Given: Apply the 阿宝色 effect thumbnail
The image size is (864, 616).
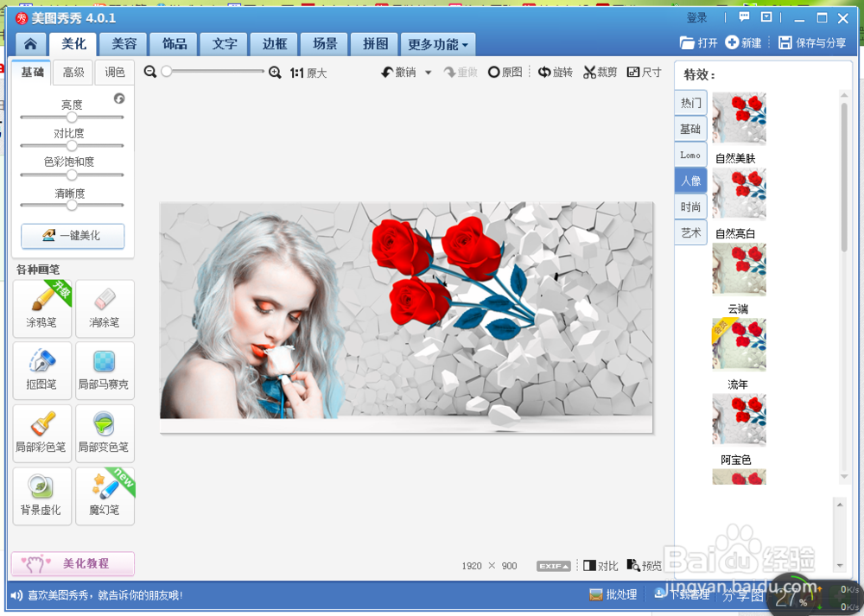Looking at the screenshot, I should pos(739,419).
